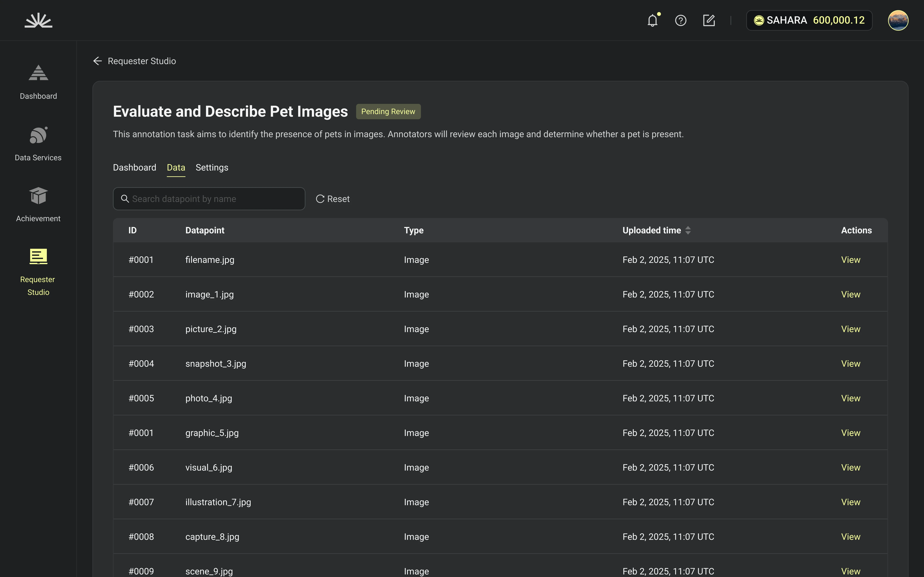
Task: Open Achievement in the sidebar
Action: pyautogui.click(x=38, y=204)
